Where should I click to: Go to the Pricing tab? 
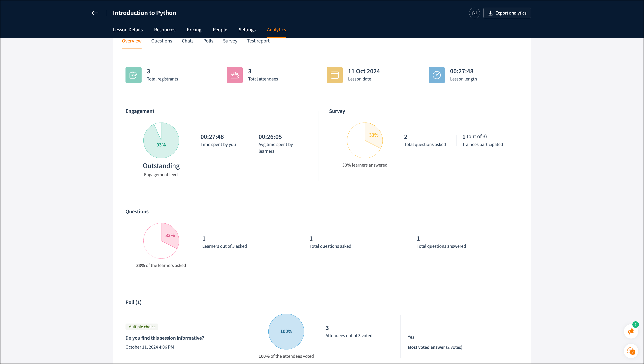(x=194, y=30)
